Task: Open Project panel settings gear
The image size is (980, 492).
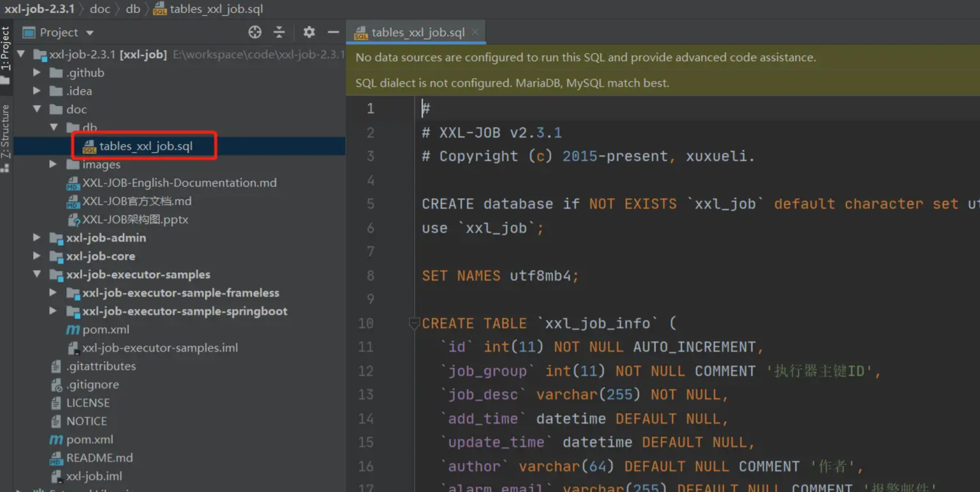Action: click(x=309, y=32)
